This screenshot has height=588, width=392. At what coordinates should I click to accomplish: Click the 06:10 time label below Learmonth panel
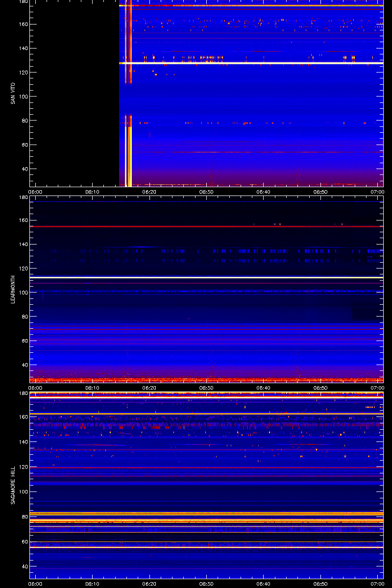click(92, 388)
